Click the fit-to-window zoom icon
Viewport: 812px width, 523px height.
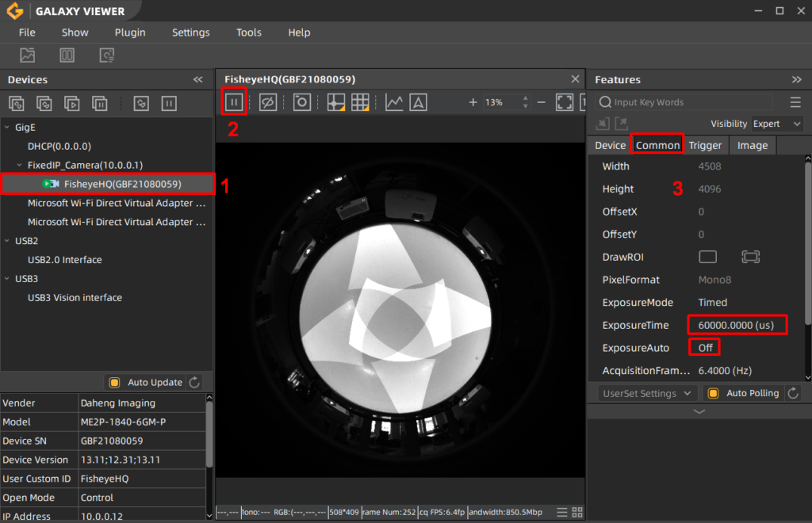click(565, 101)
